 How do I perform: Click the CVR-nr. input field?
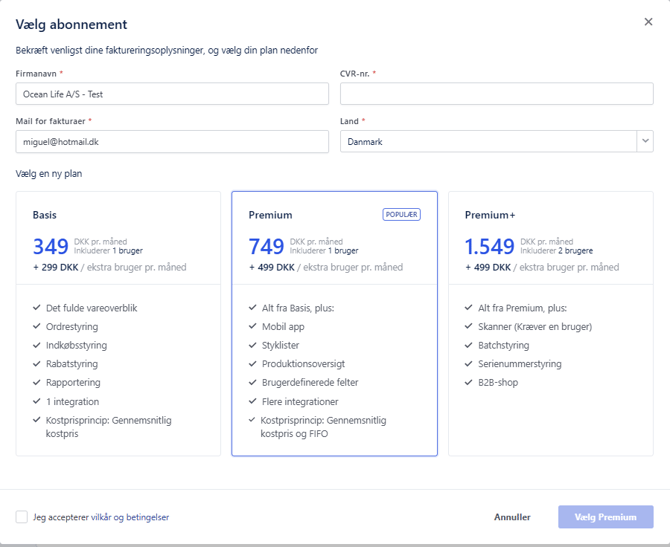(496, 94)
